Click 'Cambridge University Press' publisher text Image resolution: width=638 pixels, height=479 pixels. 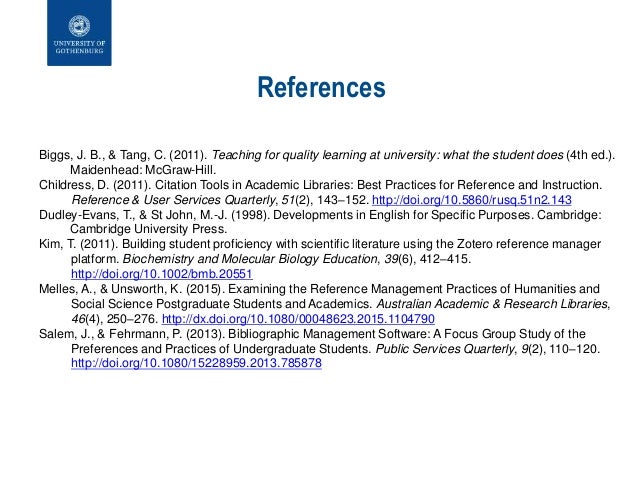point(148,229)
